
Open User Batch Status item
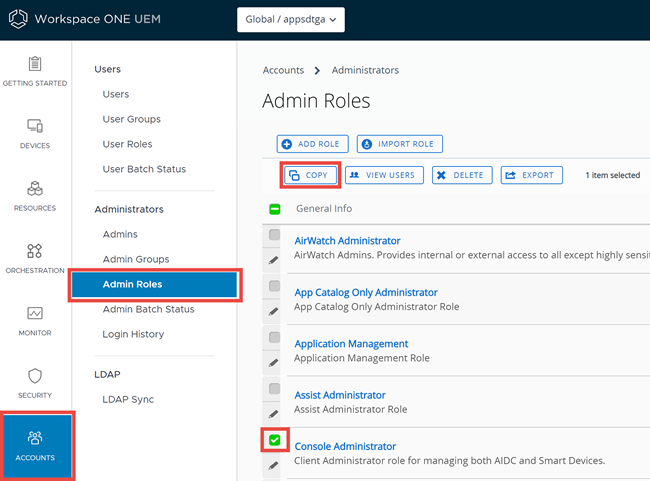pos(144,169)
